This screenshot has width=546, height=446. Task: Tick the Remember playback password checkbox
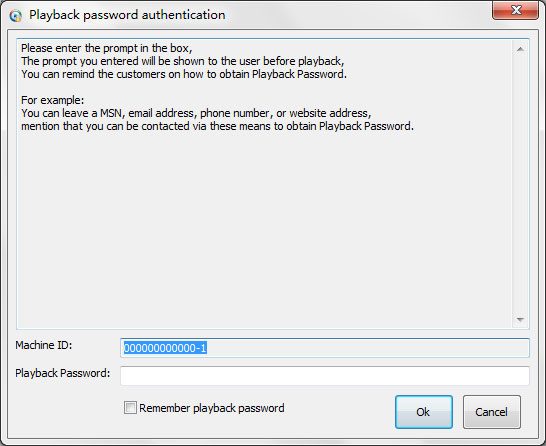click(130, 407)
